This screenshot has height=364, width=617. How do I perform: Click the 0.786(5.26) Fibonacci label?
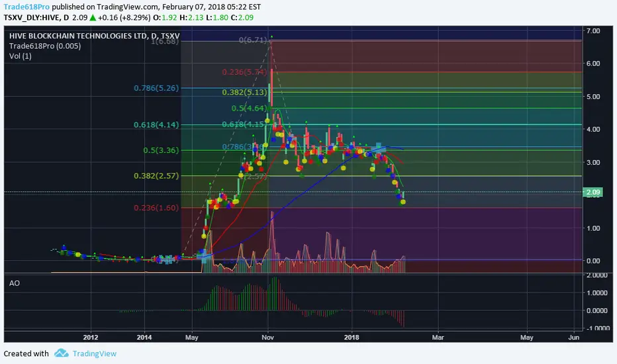click(156, 88)
